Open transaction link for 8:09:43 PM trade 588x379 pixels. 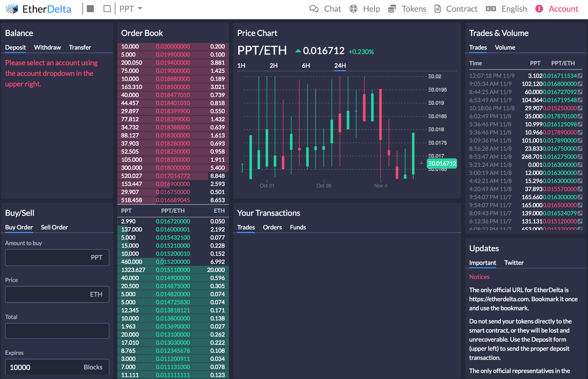click(580, 213)
